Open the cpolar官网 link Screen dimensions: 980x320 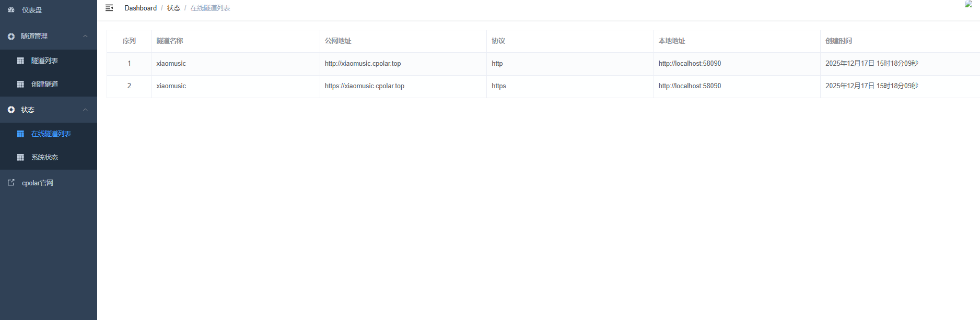(x=37, y=183)
